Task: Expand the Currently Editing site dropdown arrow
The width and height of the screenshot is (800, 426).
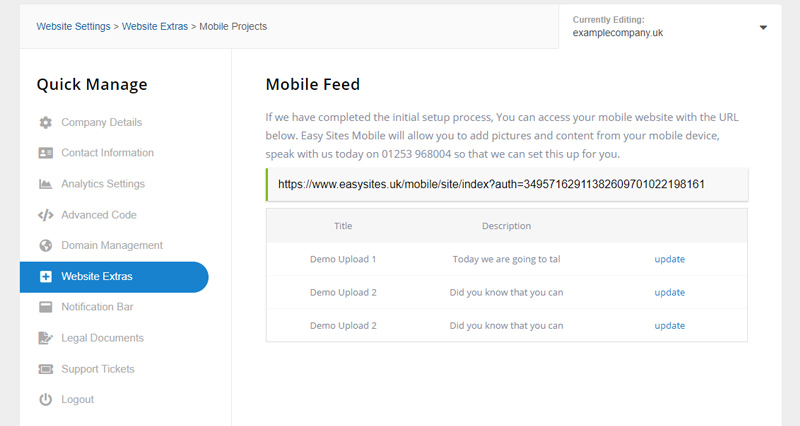Action: pyautogui.click(x=763, y=27)
